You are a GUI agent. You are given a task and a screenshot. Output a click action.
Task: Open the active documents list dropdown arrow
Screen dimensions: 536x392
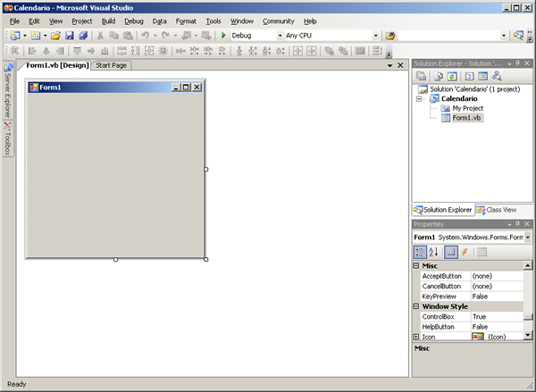[x=389, y=65]
